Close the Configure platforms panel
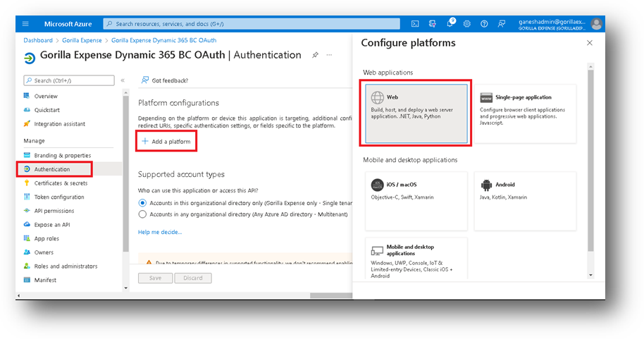The width and height of the screenshot is (644, 339). (x=590, y=43)
